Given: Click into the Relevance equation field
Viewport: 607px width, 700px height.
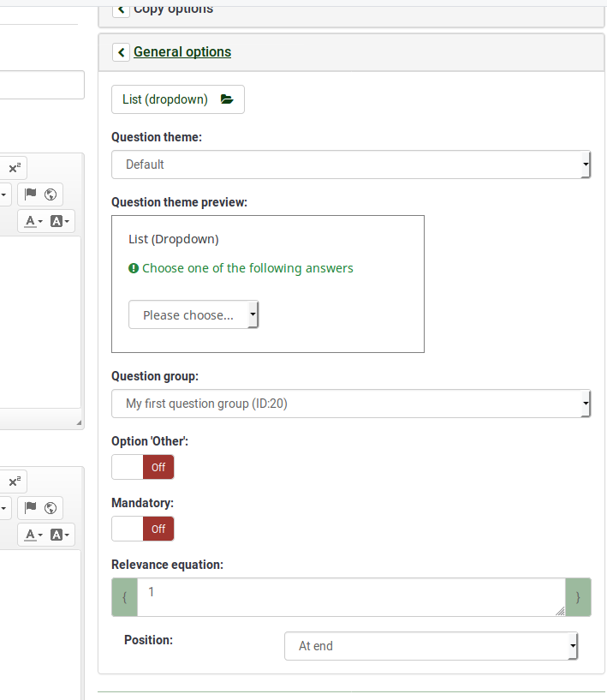Looking at the screenshot, I should [351, 596].
